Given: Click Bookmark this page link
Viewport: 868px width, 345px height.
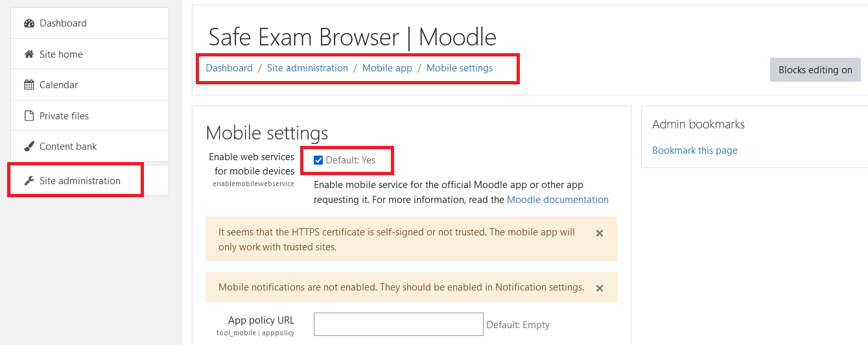Looking at the screenshot, I should click(x=694, y=150).
